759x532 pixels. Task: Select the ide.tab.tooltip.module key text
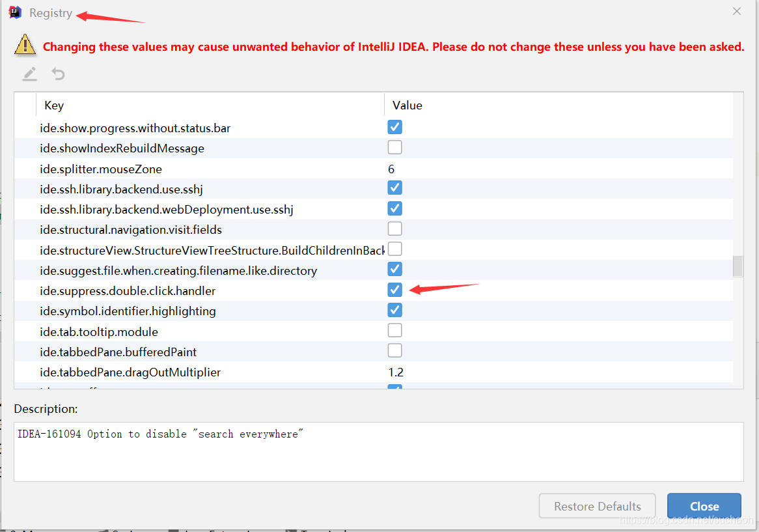99,331
